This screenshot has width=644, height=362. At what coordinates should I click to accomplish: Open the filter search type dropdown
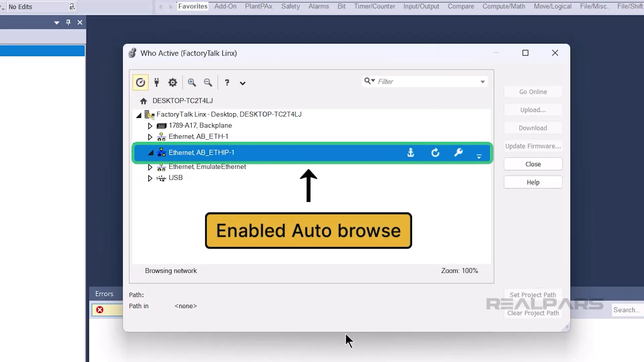(370, 81)
